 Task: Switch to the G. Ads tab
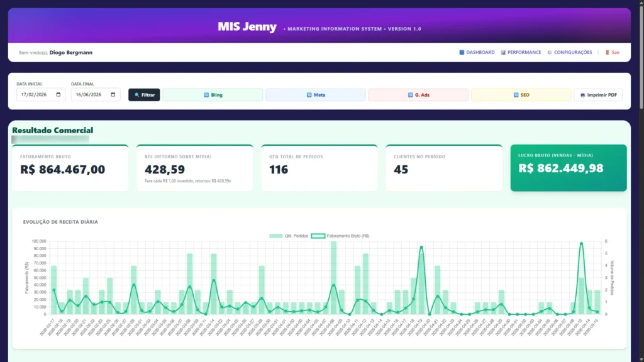[418, 95]
